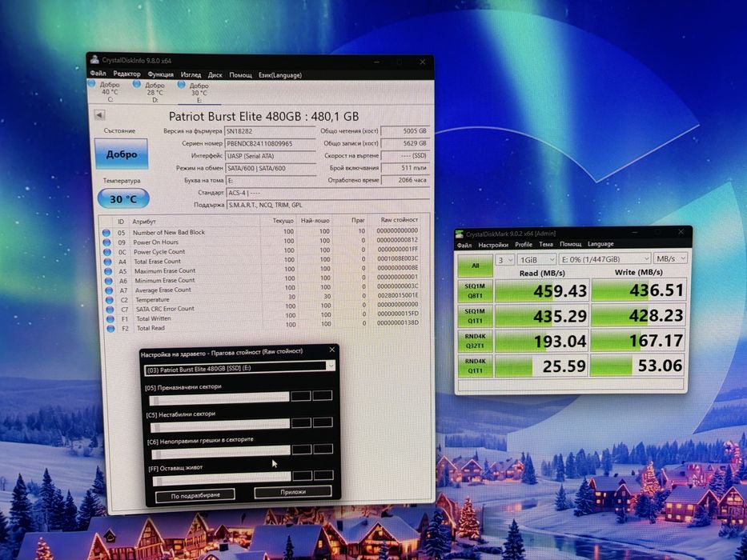Viewport: 747px width, 560px height.
Task: Open the Функция menu in CrystalDiskInfo
Action: click(161, 74)
